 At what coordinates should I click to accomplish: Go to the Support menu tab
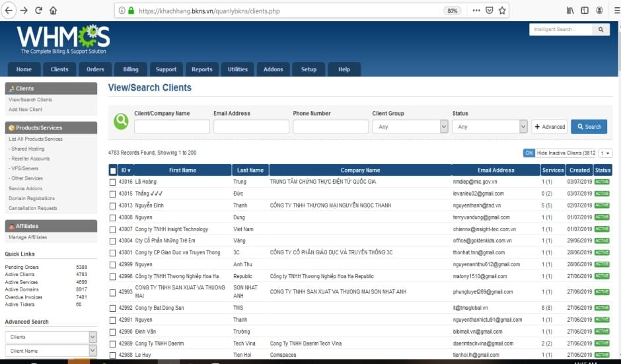(x=166, y=69)
